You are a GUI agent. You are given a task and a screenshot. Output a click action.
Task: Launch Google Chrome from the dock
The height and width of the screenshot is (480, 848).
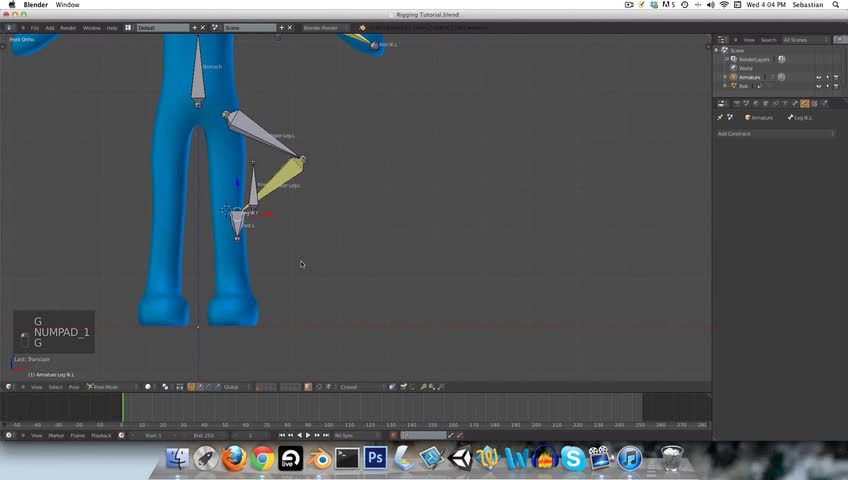pyautogui.click(x=262, y=459)
